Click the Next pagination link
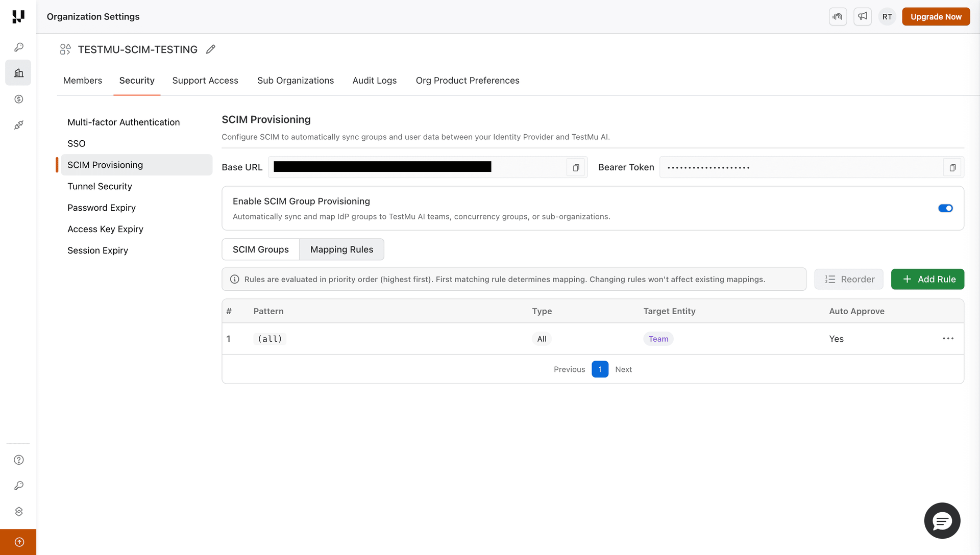The height and width of the screenshot is (555, 980). [623, 369]
